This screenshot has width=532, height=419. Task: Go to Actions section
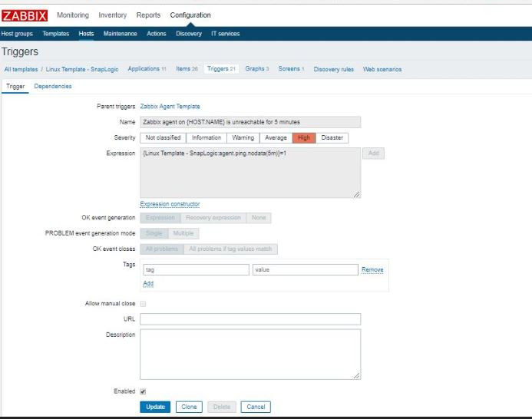coord(157,34)
